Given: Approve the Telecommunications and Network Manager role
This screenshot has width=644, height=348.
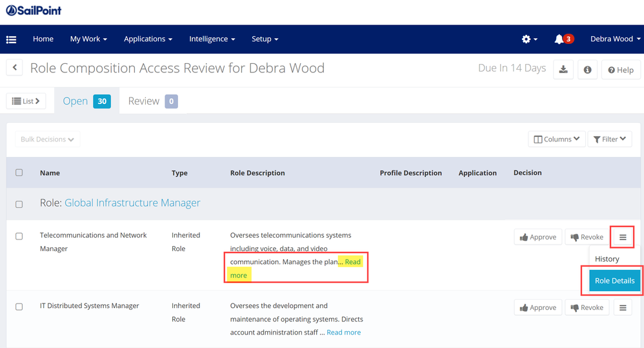Looking at the screenshot, I should pos(538,238).
